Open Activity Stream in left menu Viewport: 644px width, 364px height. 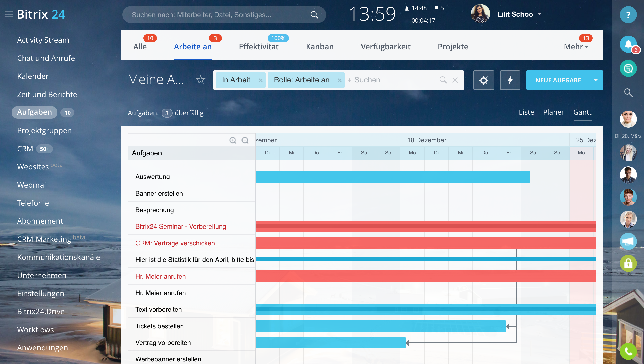point(43,40)
